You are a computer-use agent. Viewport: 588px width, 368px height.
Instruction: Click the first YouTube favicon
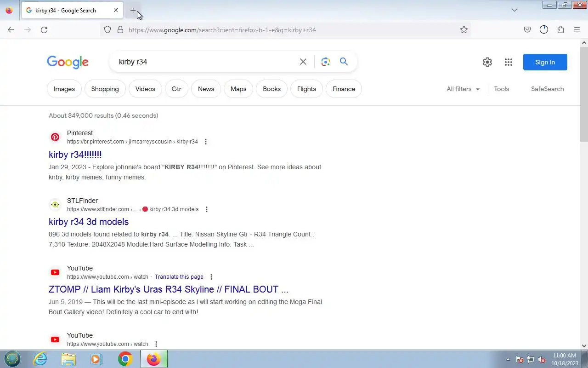pyautogui.click(x=55, y=272)
